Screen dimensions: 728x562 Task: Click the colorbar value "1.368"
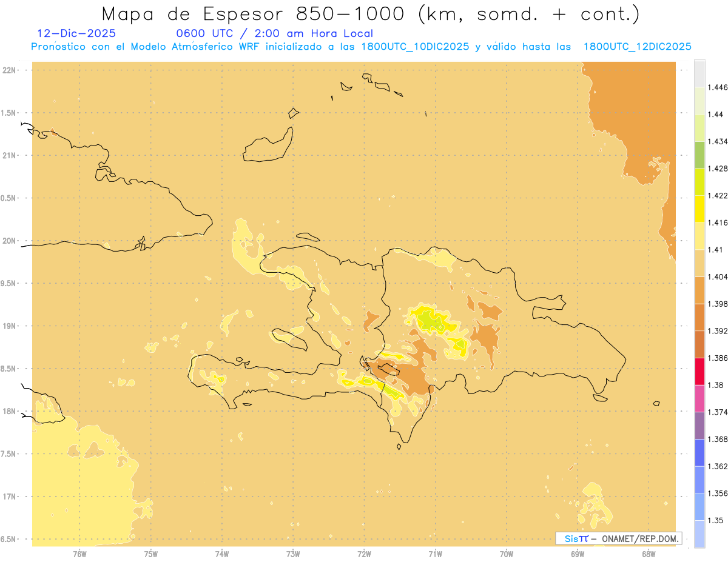718,439
